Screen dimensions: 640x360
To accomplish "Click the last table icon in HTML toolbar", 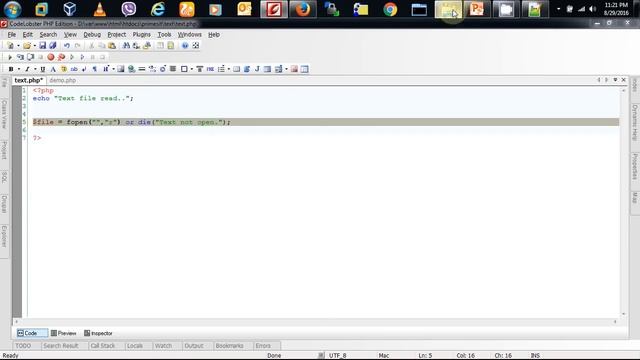I will (x=304, y=69).
